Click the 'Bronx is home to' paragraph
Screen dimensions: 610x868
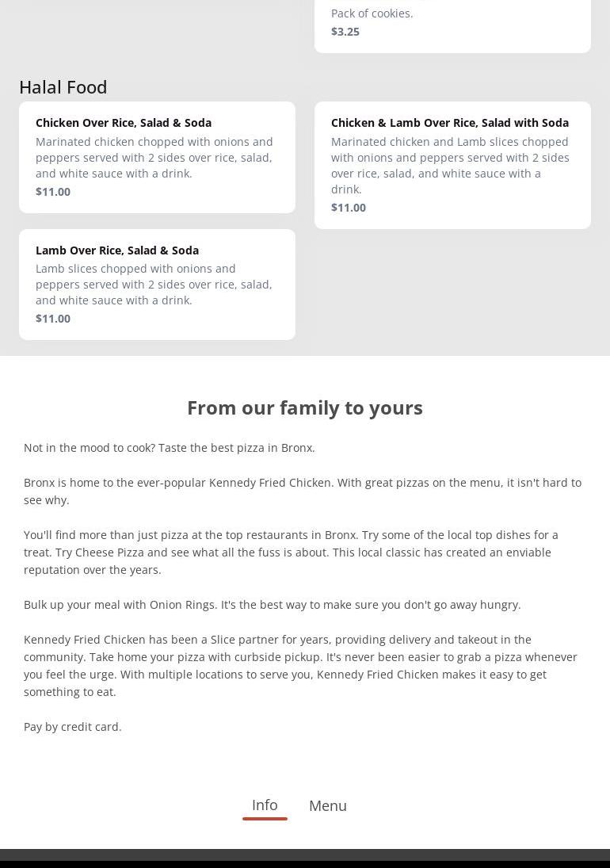pos(302,491)
